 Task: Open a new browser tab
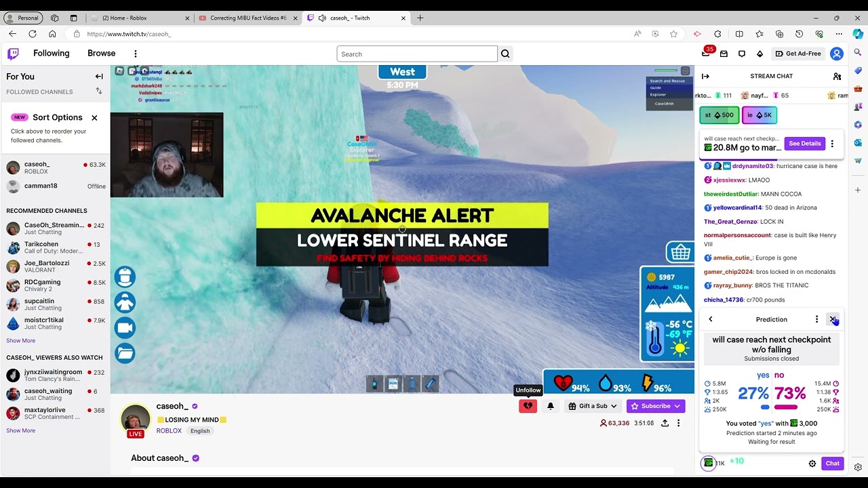tap(420, 18)
